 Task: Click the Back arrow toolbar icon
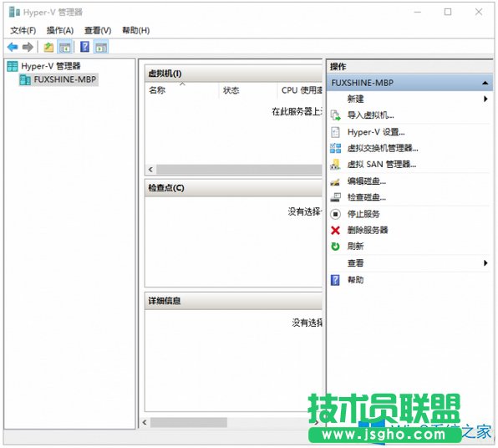click(x=13, y=48)
